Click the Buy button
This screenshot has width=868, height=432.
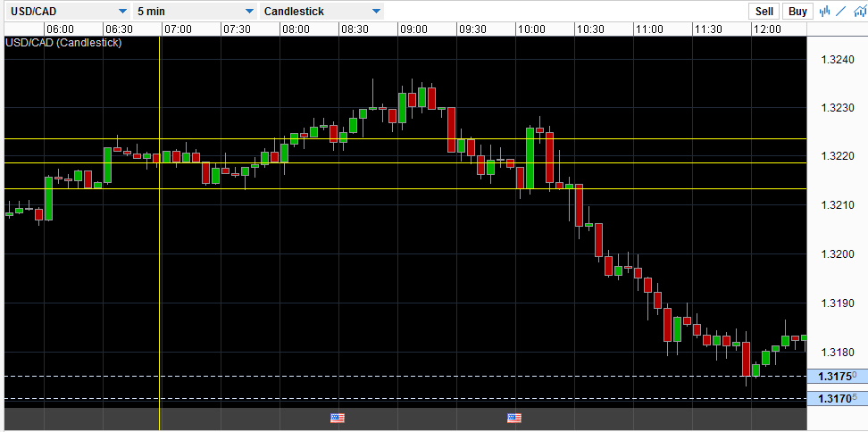pyautogui.click(x=797, y=11)
